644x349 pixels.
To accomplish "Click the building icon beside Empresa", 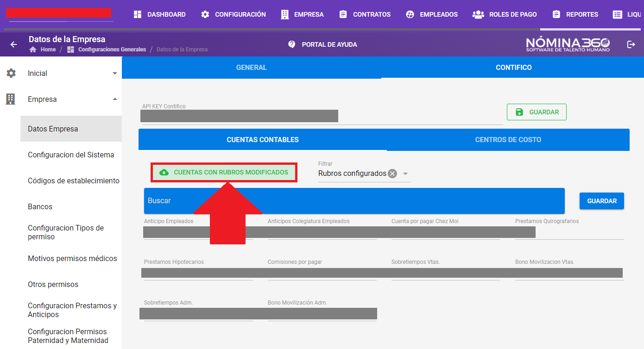I will (x=10, y=99).
